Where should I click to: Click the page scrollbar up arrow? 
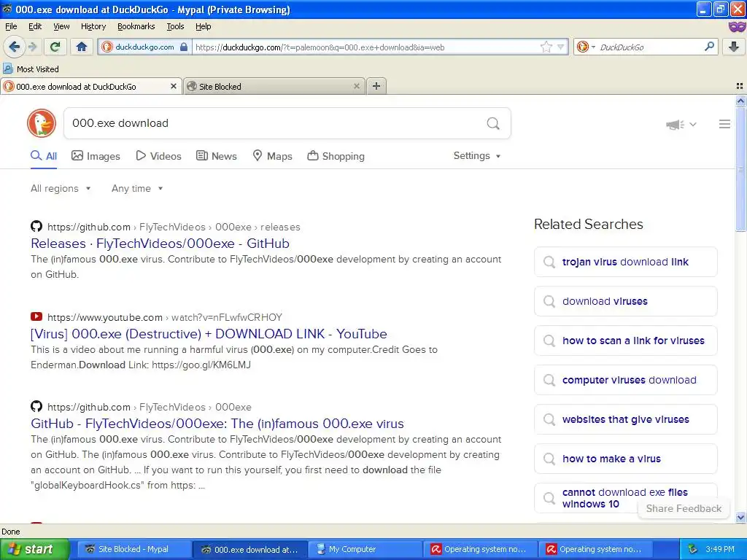coord(740,101)
